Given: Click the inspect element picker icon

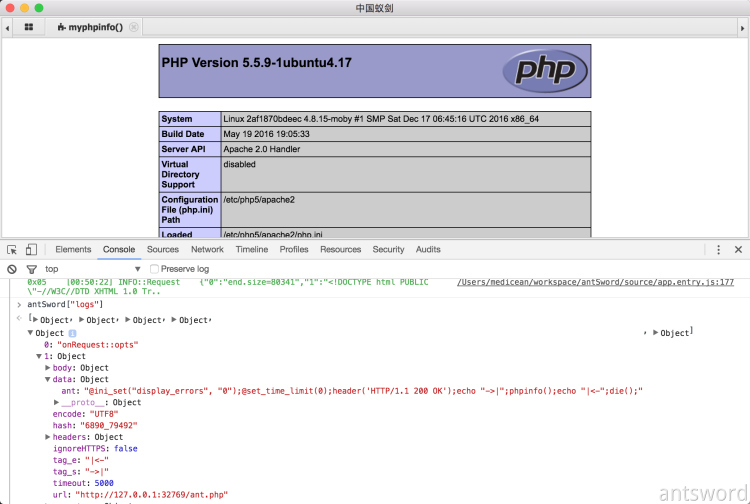Looking at the screenshot, I should [12, 249].
